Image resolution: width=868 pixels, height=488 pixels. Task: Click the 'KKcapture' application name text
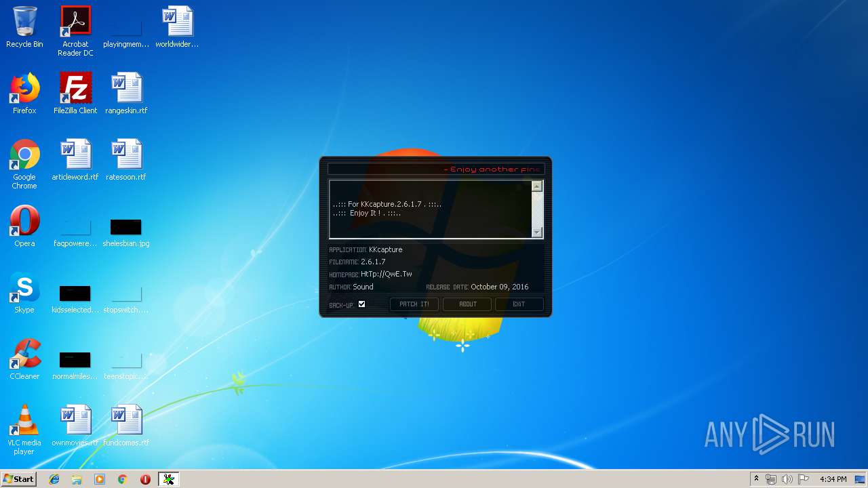[x=386, y=249]
